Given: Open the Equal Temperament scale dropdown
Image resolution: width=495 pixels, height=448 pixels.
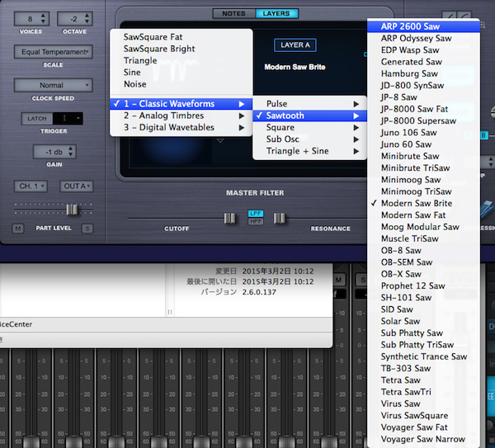Looking at the screenshot, I should tap(54, 52).
